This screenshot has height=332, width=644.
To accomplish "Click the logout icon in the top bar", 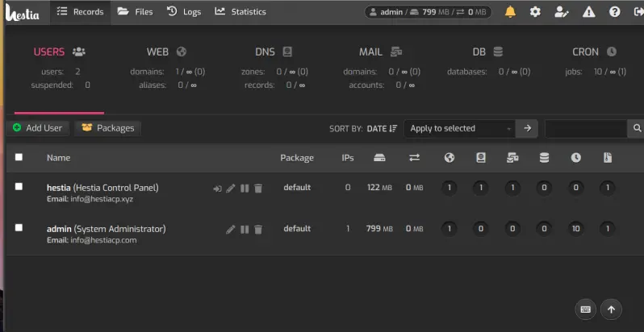I will (638, 12).
